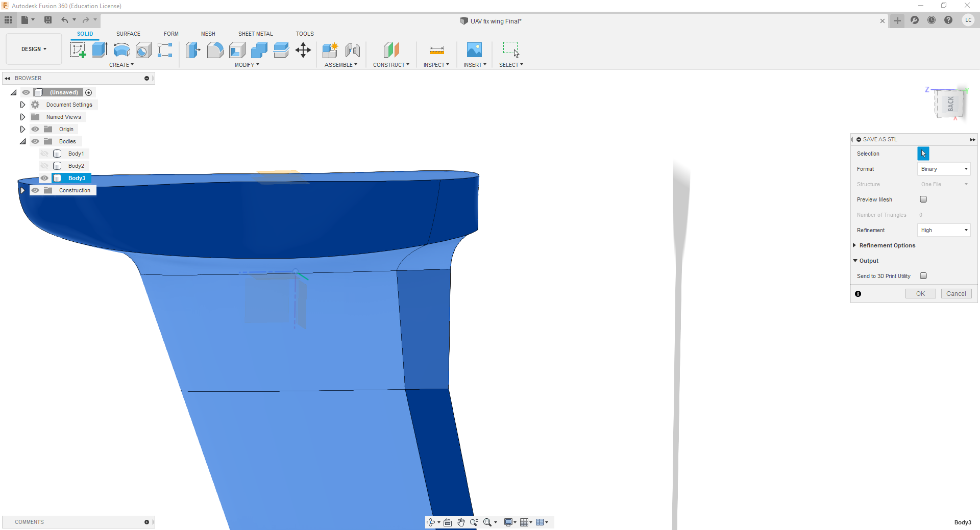The width and height of the screenshot is (980, 530).
Task: Select the Revolve tool
Action: coord(121,50)
